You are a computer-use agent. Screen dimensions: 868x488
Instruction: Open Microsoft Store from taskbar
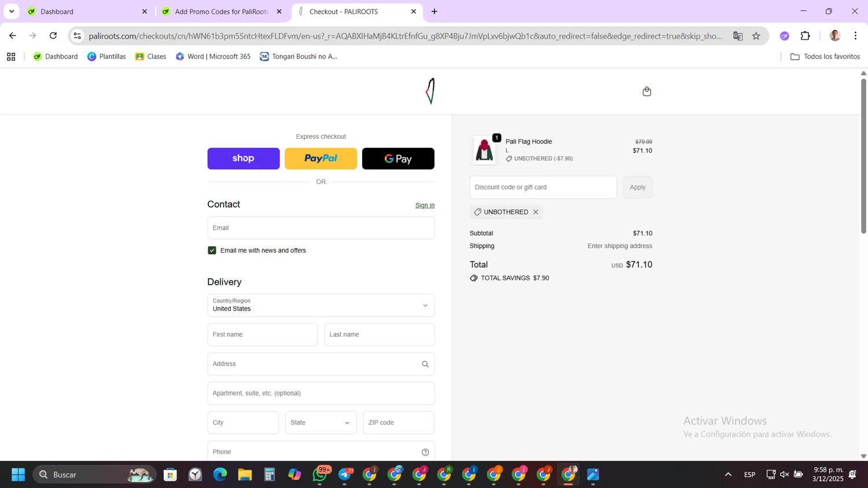(x=170, y=475)
